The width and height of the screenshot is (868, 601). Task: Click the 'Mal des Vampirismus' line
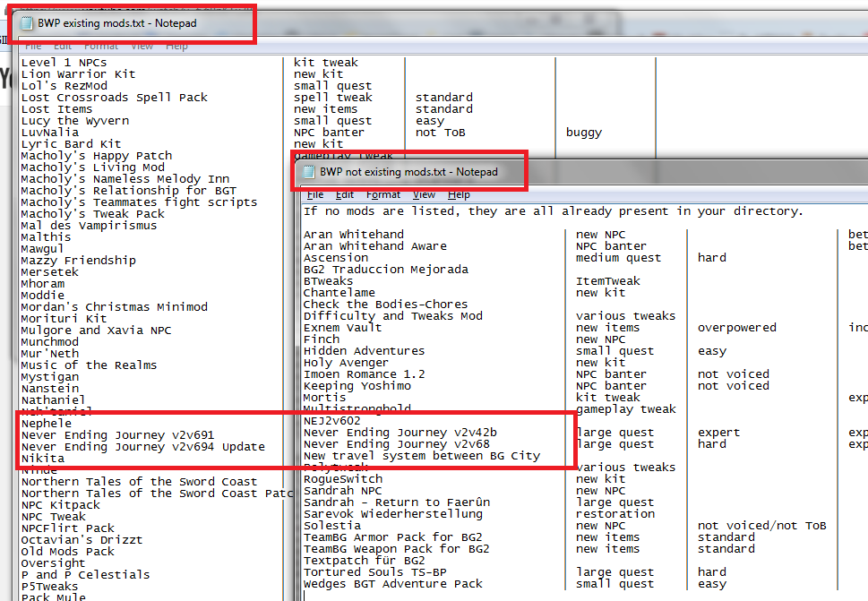[x=89, y=225]
